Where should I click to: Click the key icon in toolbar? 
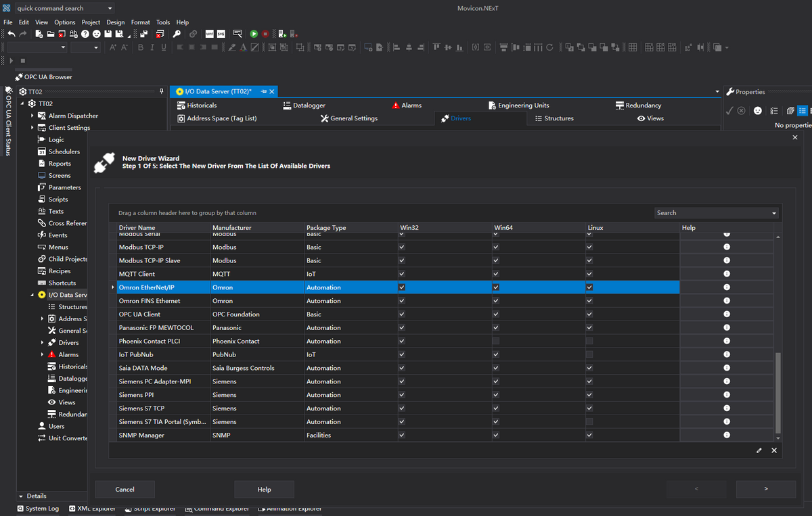(x=177, y=34)
